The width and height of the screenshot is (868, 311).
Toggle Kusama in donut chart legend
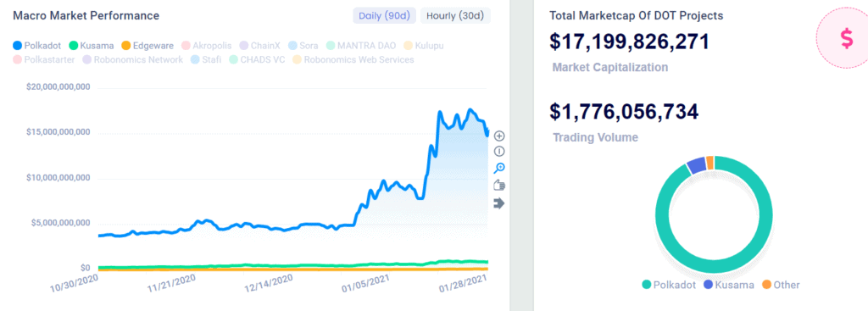click(728, 285)
